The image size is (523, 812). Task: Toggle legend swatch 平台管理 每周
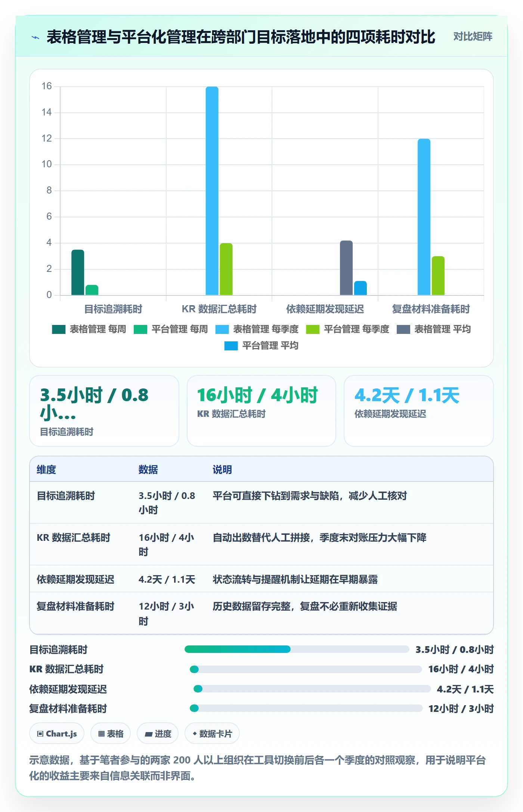(x=140, y=329)
